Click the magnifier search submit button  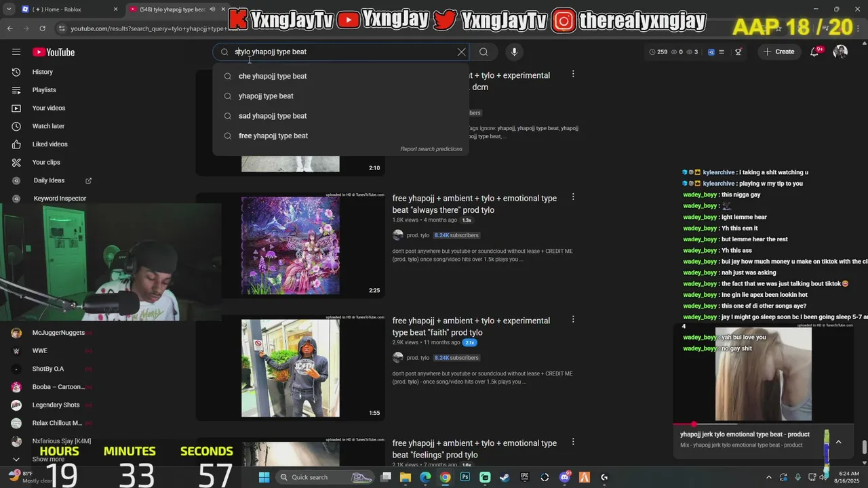(484, 52)
